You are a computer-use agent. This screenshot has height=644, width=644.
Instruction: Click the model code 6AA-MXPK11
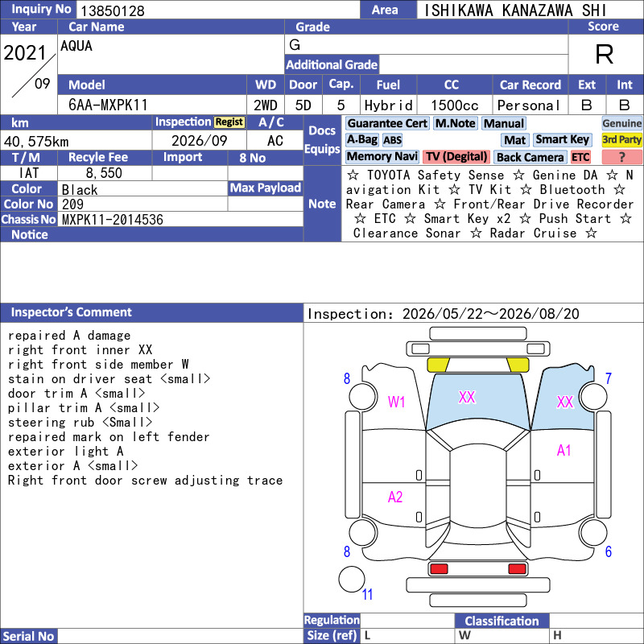108,105
